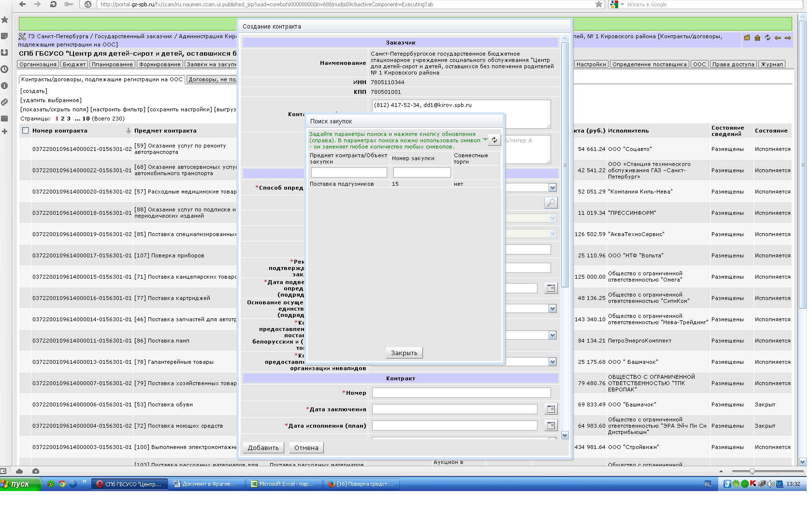
Task: Open bookmarks star in browser sidebar
Action: (5, 20)
